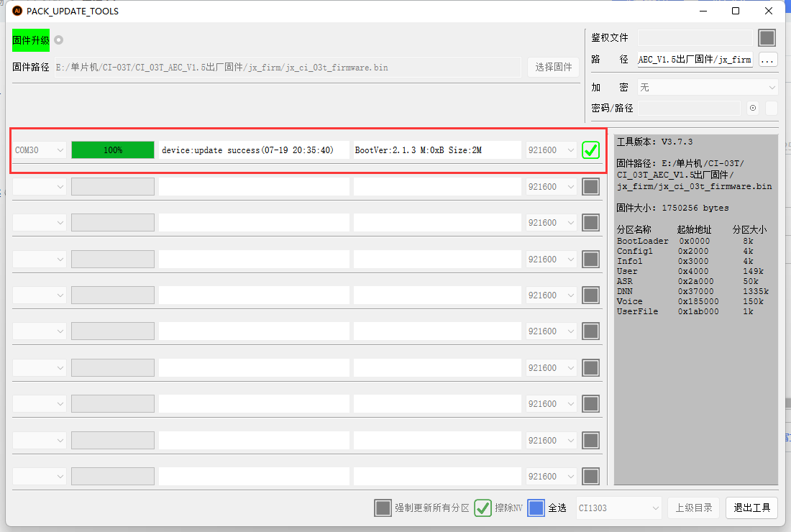Open the CI1303 chip dropdown
This screenshot has width=791, height=532.
click(x=618, y=508)
